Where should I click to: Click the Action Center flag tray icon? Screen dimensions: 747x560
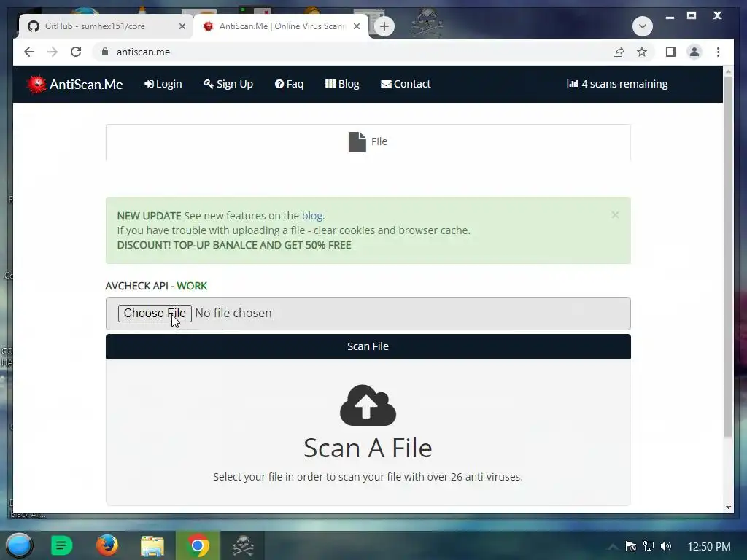point(631,546)
